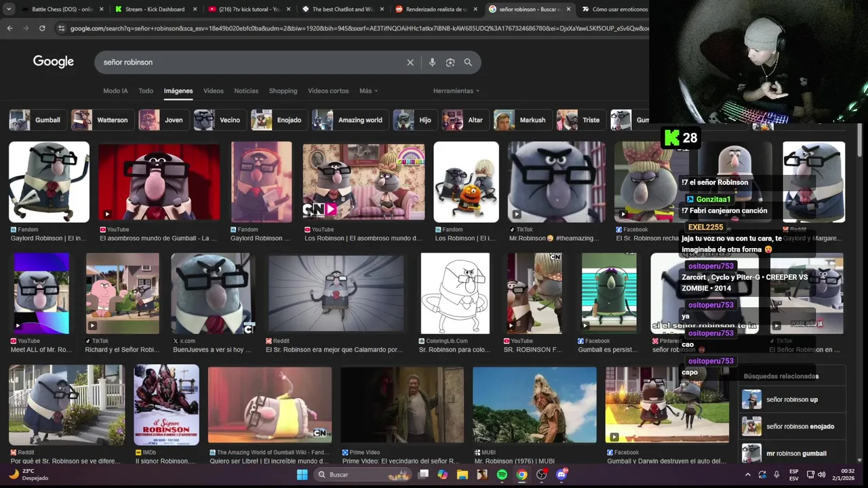Start voice search with the microphone icon

coord(432,62)
